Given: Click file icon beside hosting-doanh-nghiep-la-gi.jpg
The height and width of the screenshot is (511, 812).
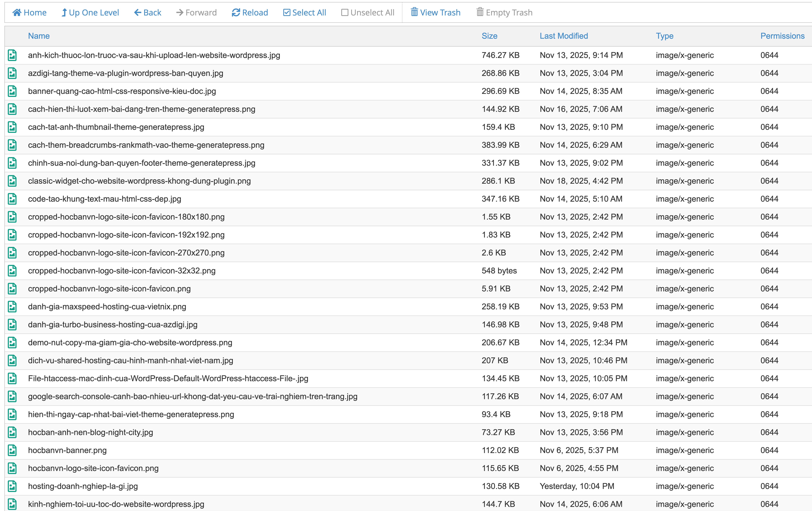Looking at the screenshot, I should [12, 486].
